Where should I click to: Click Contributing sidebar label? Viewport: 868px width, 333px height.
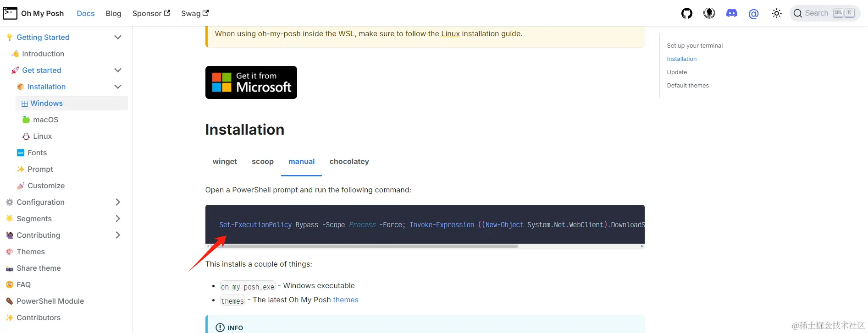[x=39, y=235]
